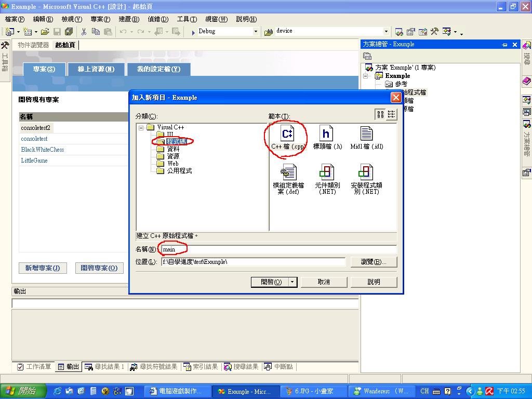Select the Midl 檔 (.idl) template
The height and width of the screenshot is (399, 532).
[367, 138]
